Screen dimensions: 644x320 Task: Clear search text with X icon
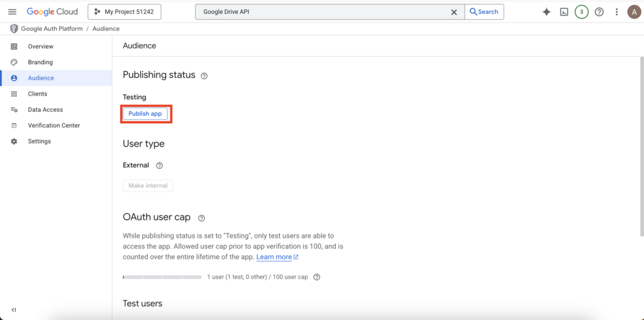454,12
